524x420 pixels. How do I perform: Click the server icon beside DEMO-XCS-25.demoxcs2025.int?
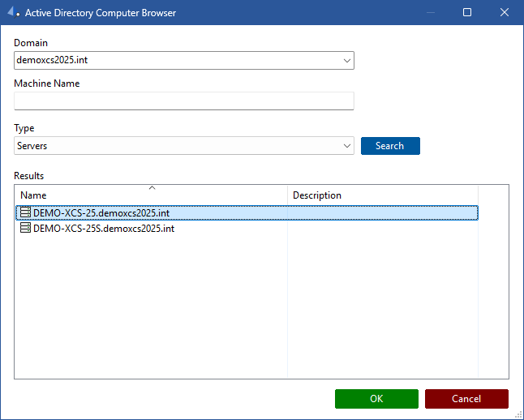click(x=25, y=213)
